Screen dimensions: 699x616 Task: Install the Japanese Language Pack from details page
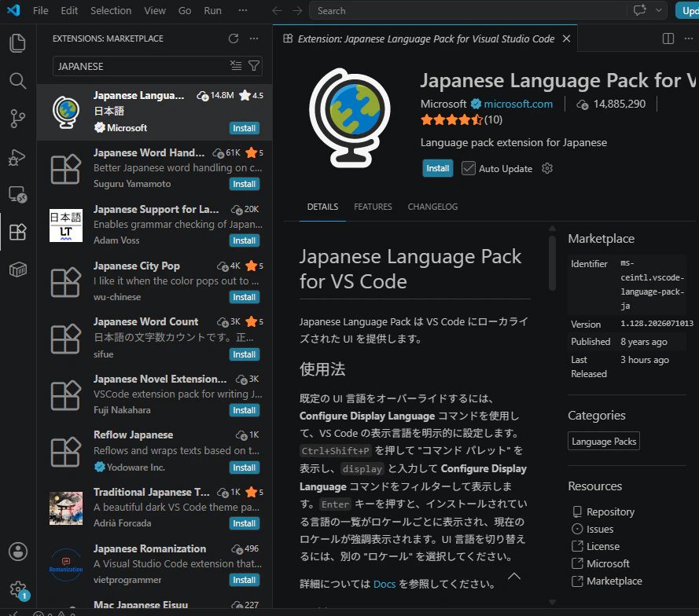pos(438,168)
